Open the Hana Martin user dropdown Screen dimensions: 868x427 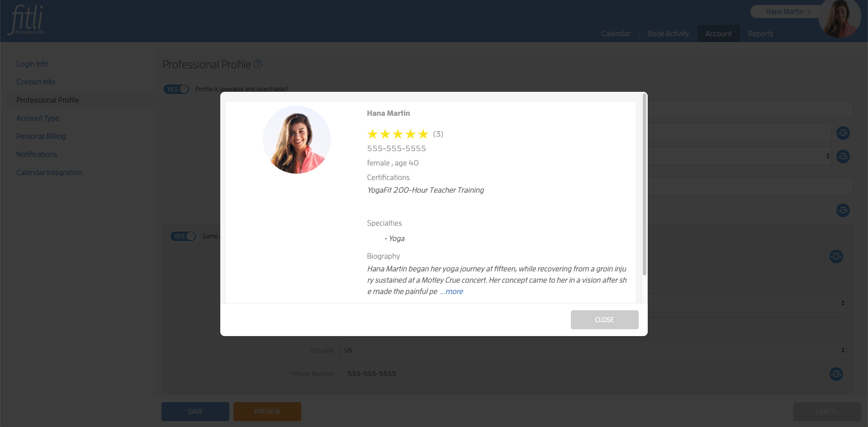click(788, 12)
